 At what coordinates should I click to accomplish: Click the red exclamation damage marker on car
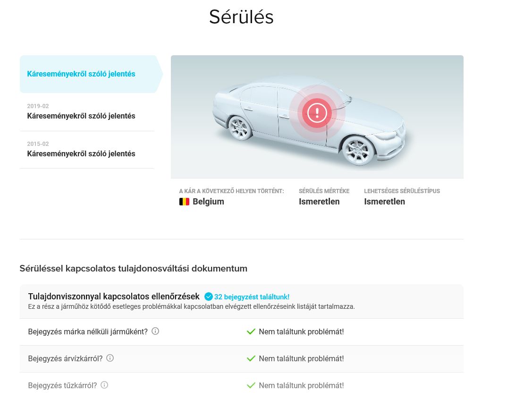pos(317,113)
